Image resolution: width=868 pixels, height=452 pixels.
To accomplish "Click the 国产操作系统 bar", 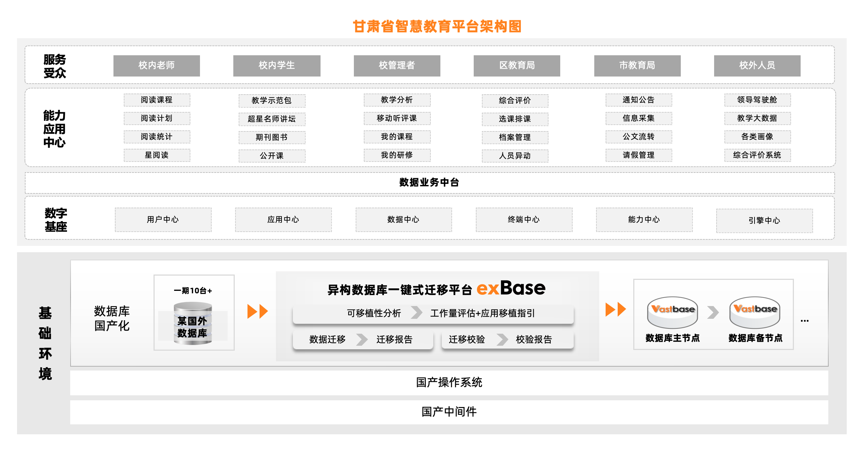I will tap(449, 383).
